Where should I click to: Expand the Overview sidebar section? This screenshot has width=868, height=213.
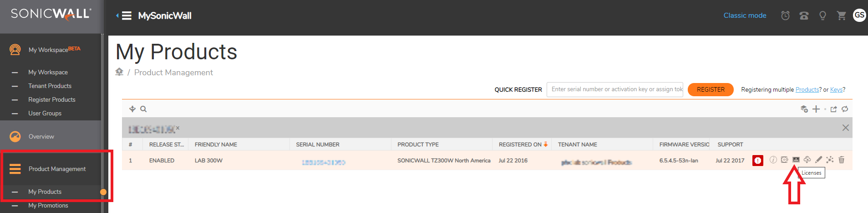41,136
